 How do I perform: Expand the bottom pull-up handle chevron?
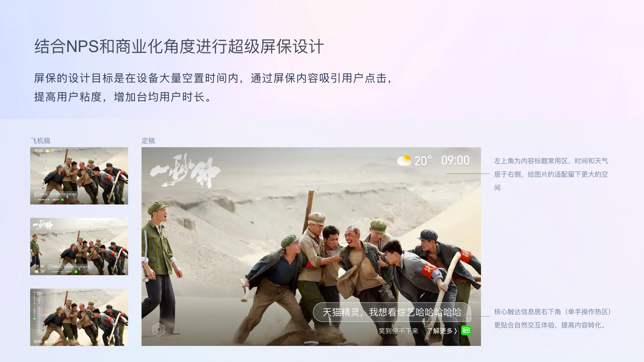[x=311, y=342]
